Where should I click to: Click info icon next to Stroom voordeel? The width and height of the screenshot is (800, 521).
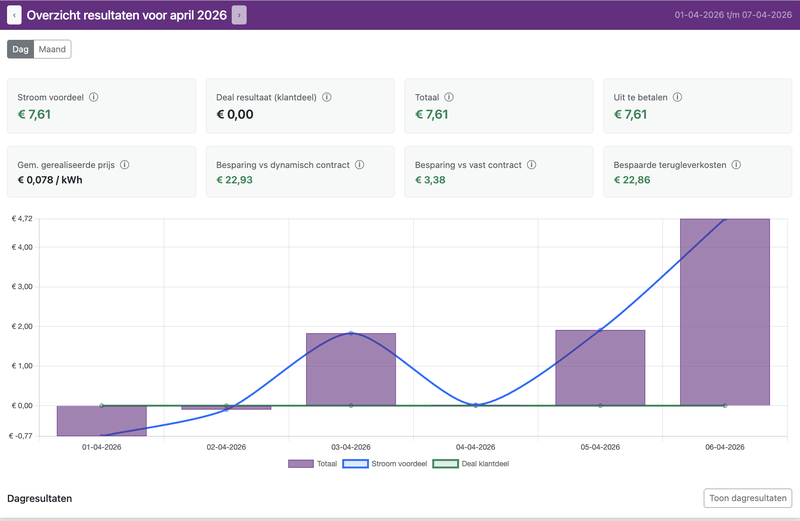click(x=94, y=97)
